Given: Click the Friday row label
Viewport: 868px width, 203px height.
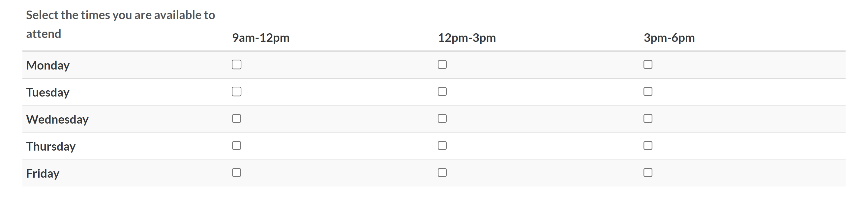Looking at the screenshot, I should coord(43,173).
